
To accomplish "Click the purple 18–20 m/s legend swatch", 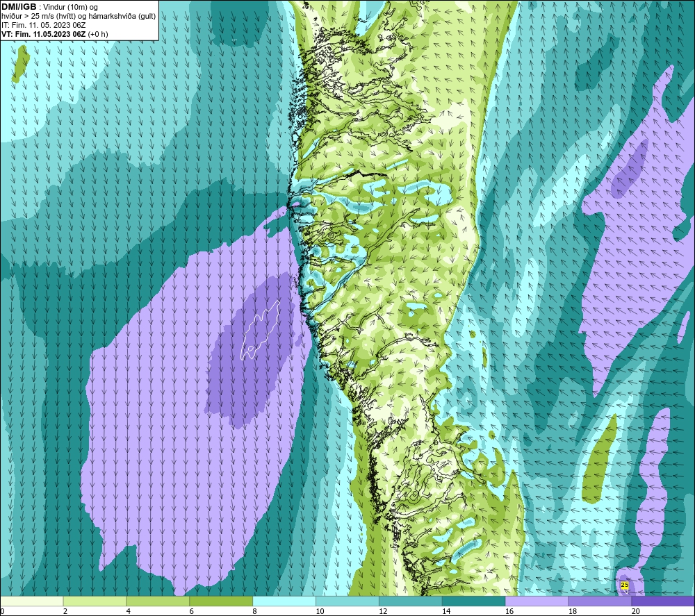I will (x=600, y=601).
